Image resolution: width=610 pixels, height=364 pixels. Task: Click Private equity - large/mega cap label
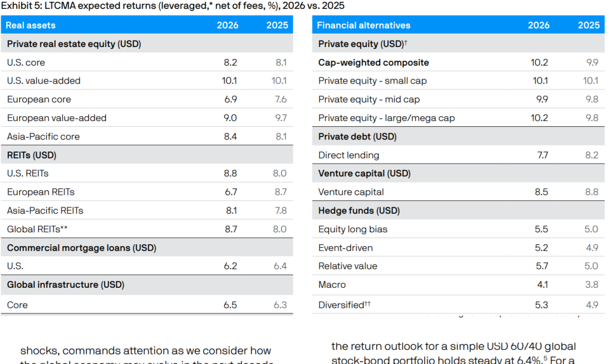pyautogui.click(x=387, y=118)
